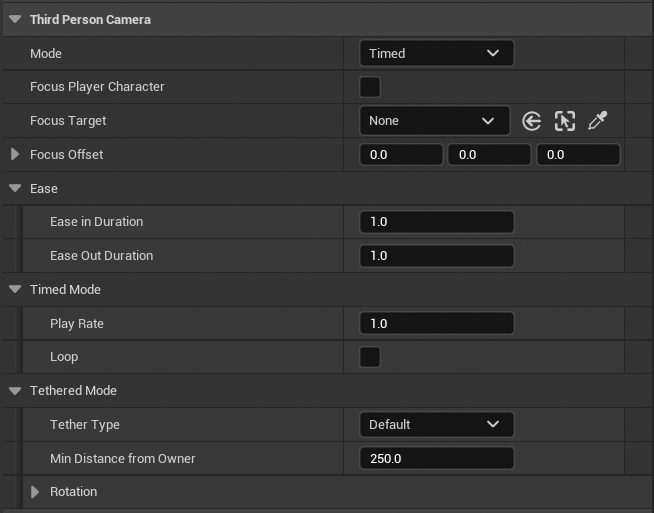Click the Use Selected arrow icon for Focus Target
Screen dimensions: 654x513
coord(532,121)
